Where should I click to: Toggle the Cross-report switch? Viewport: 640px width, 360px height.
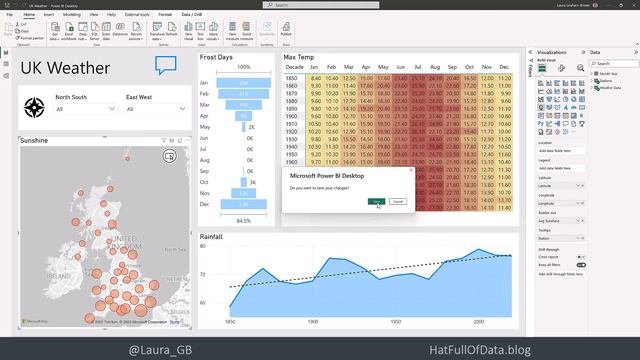pos(581,257)
